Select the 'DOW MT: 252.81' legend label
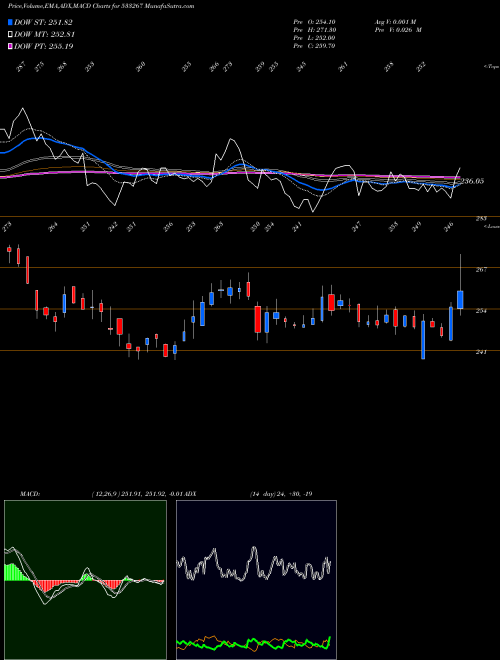Screen dimensions: 500x660 [x=44, y=34]
